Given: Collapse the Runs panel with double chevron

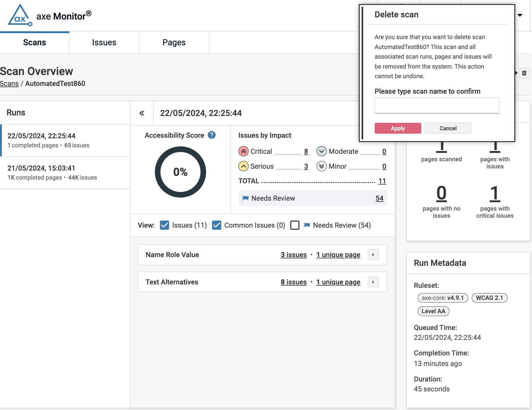Looking at the screenshot, I should point(142,113).
